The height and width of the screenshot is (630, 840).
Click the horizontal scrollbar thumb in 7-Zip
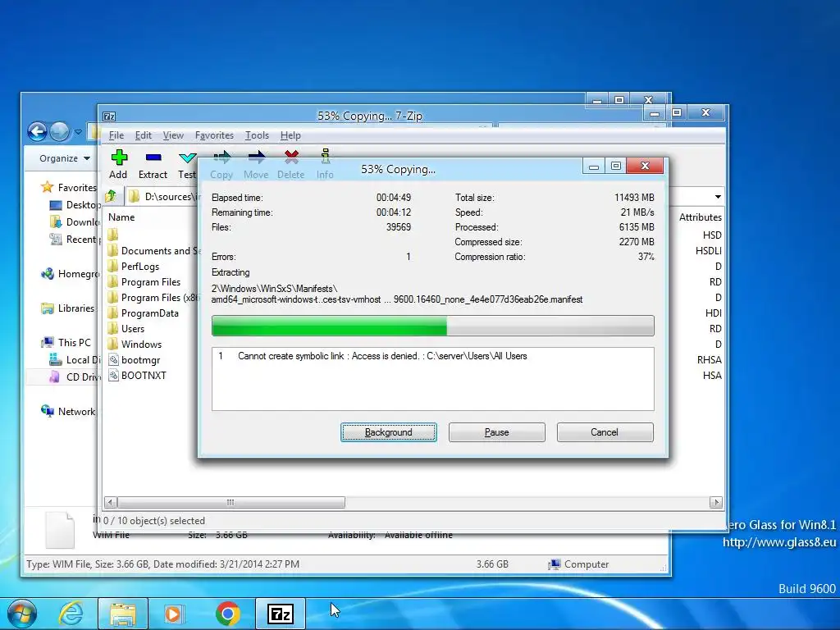[x=231, y=503]
